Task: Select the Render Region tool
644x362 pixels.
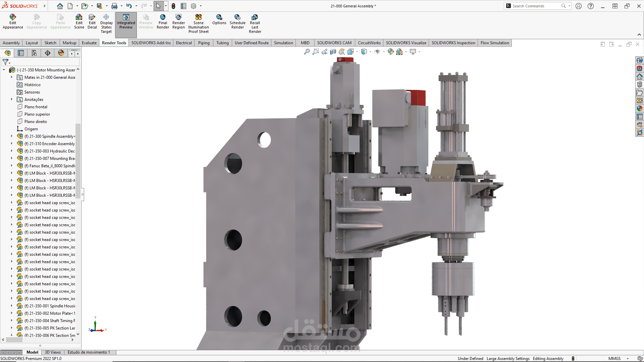Action: (178, 21)
